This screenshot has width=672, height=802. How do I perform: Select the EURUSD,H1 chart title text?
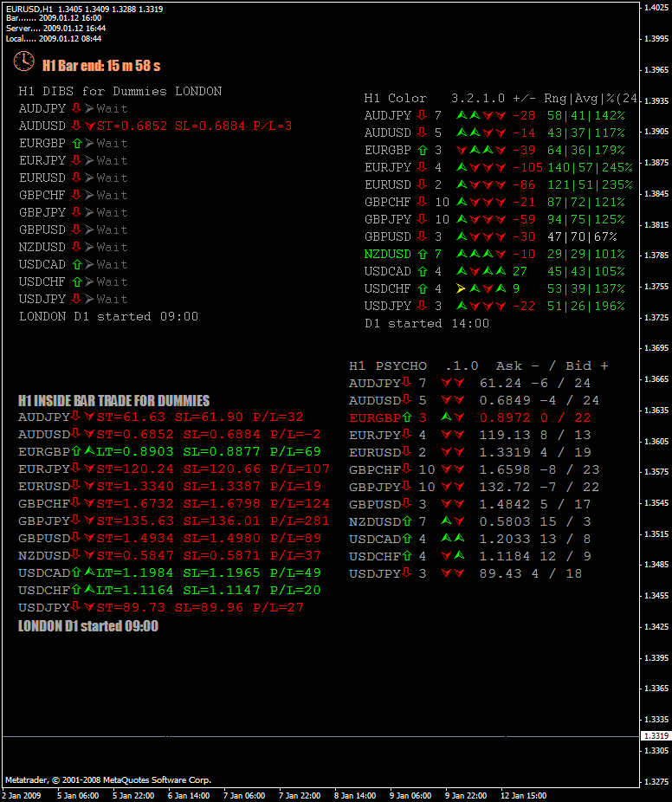pos(35,9)
